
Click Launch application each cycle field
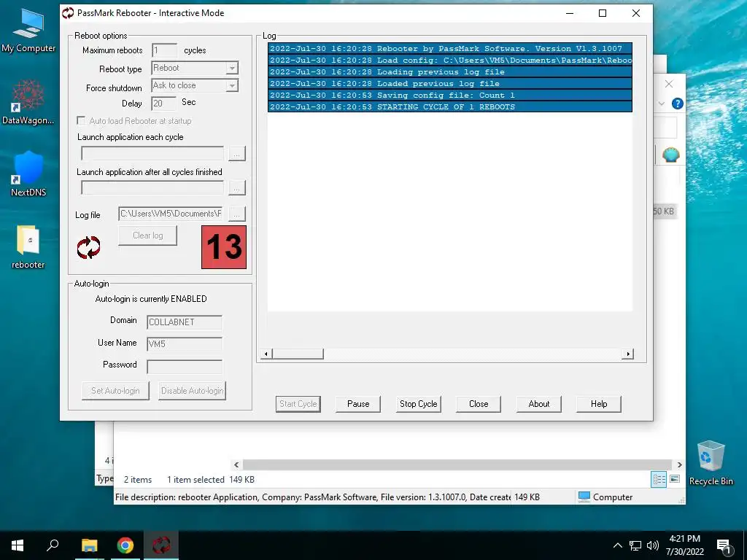[x=152, y=153]
